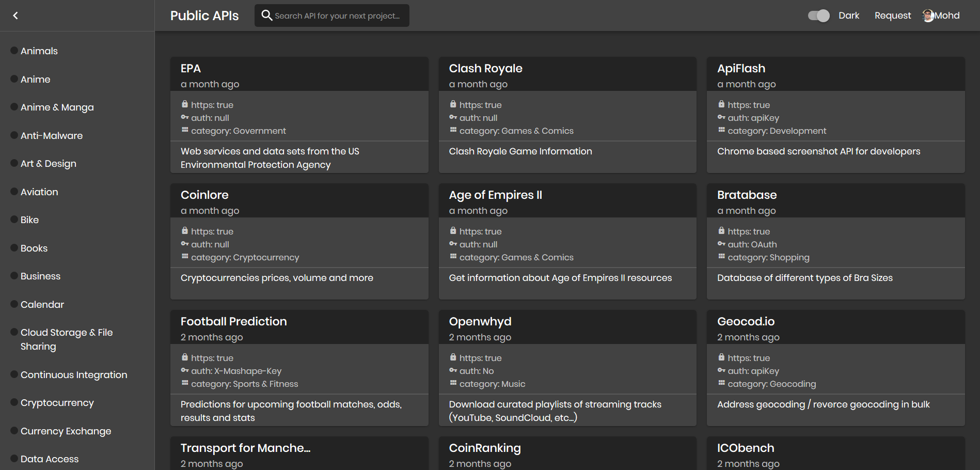Click the auth key icon on the EPA card

(185, 117)
